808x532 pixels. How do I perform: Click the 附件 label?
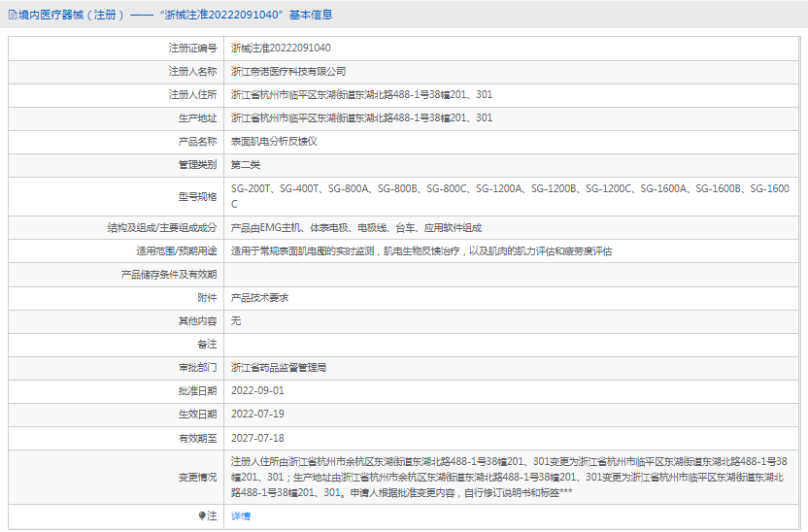pos(208,298)
